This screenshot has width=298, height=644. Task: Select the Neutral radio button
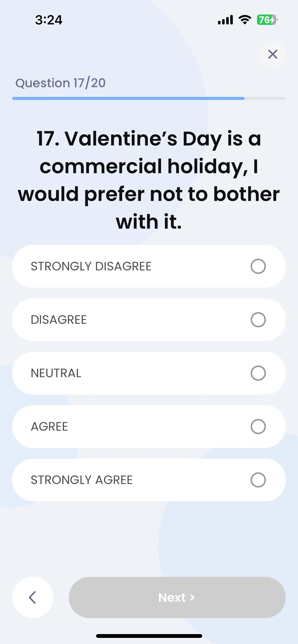tap(258, 373)
